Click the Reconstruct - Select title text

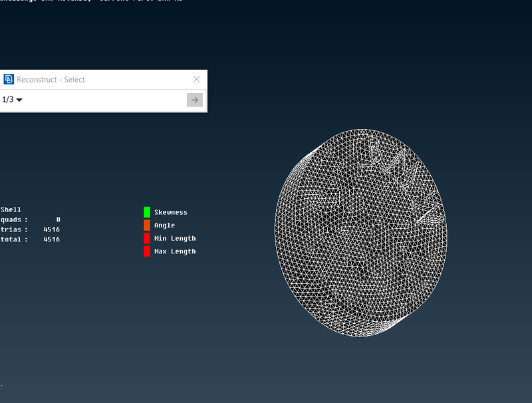click(x=51, y=80)
